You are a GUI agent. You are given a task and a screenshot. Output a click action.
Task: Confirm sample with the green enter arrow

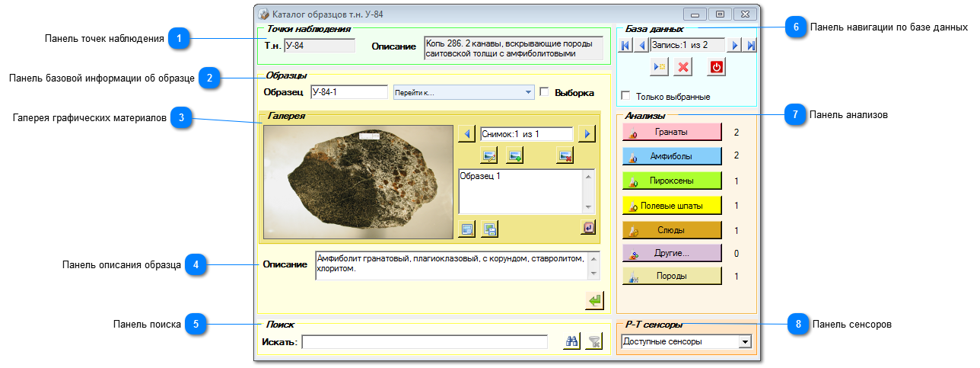coord(594,301)
